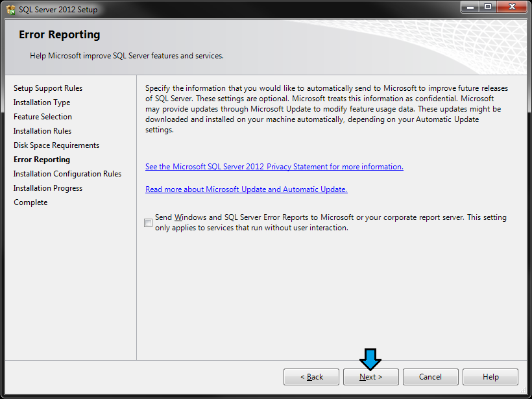532x399 pixels.
Task: Select the Installation Type step
Action: click(42, 103)
